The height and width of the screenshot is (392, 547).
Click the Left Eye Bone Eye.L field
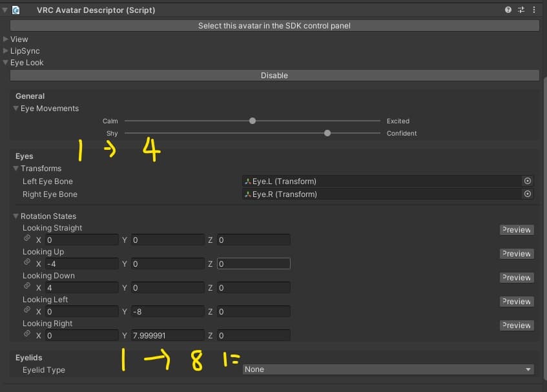382,181
